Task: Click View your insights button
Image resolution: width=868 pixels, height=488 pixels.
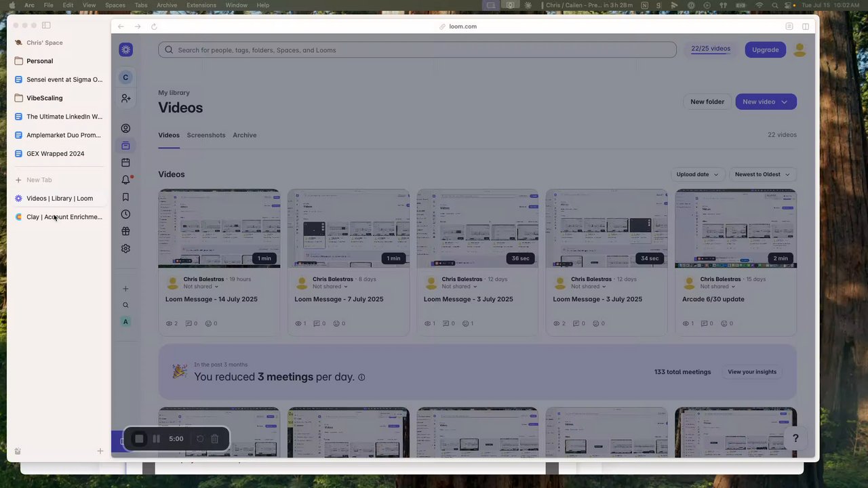Action: 752,371
